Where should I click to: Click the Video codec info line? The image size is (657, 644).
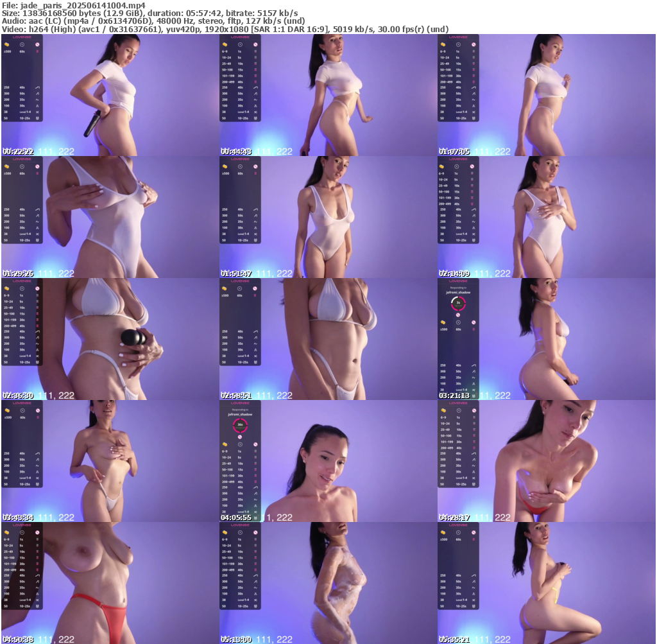click(225, 29)
